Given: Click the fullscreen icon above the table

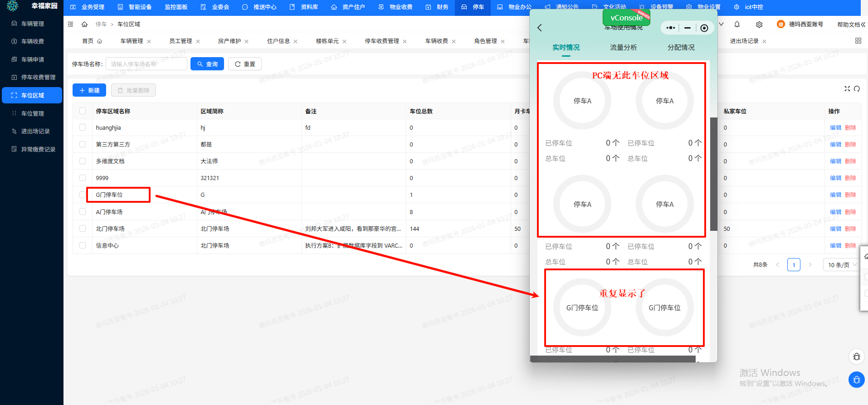Looking at the screenshot, I should click(847, 89).
